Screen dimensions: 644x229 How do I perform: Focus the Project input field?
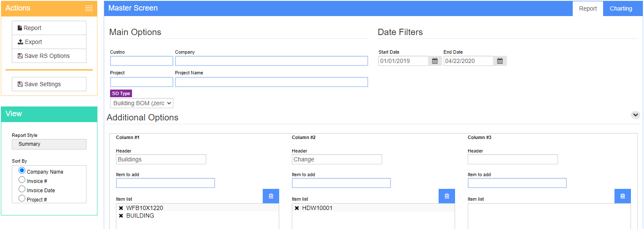142,82
